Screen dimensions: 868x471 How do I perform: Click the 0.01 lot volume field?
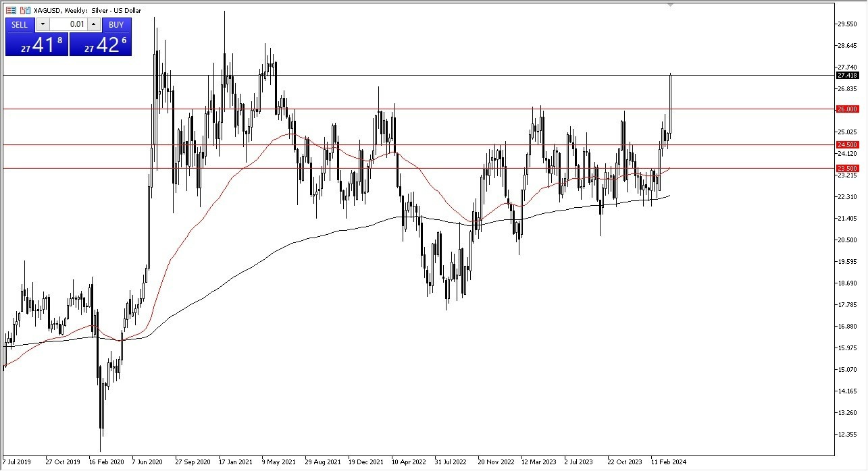[69, 24]
